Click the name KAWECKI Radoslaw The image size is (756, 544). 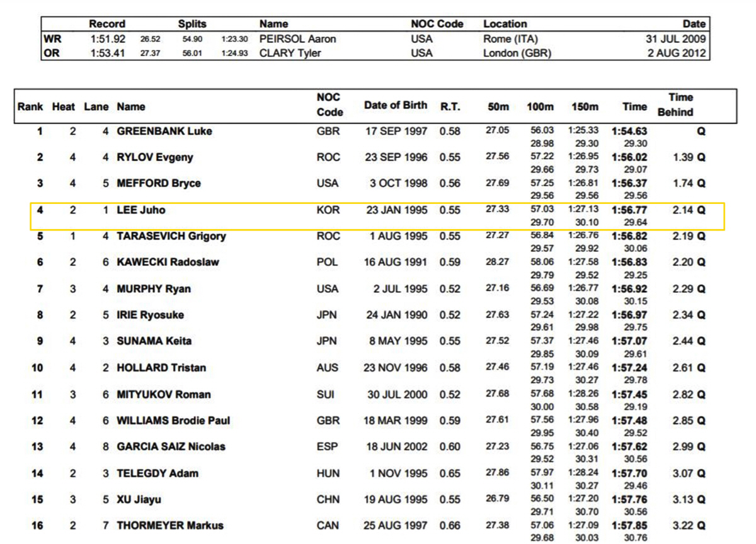click(x=168, y=262)
